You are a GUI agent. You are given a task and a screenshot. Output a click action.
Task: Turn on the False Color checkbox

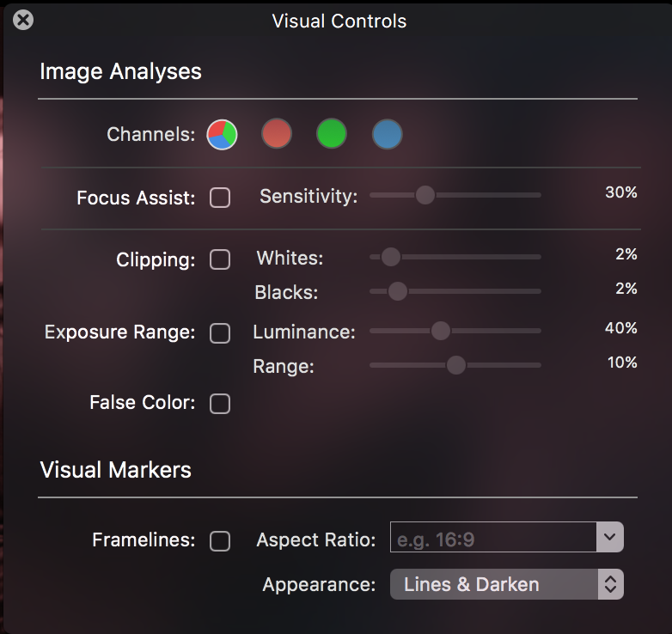[220, 403]
